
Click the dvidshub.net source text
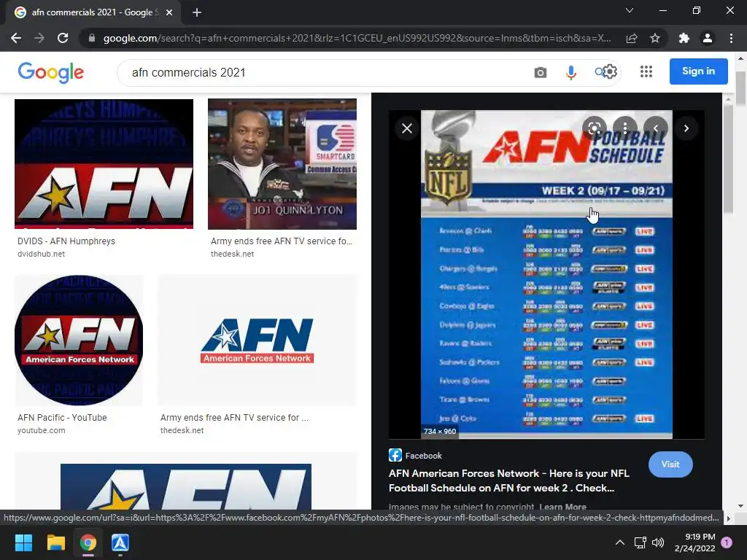[41, 254]
